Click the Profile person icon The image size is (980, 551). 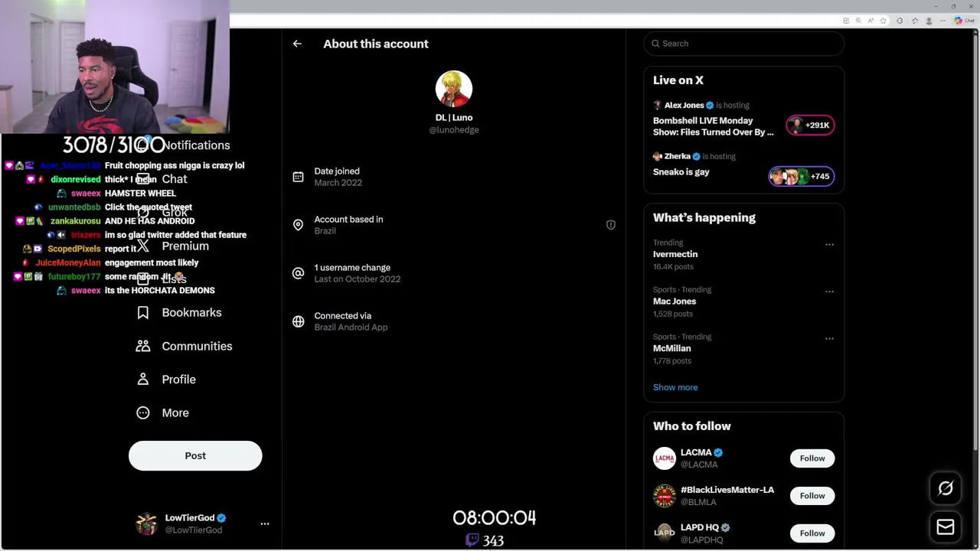[x=143, y=380]
